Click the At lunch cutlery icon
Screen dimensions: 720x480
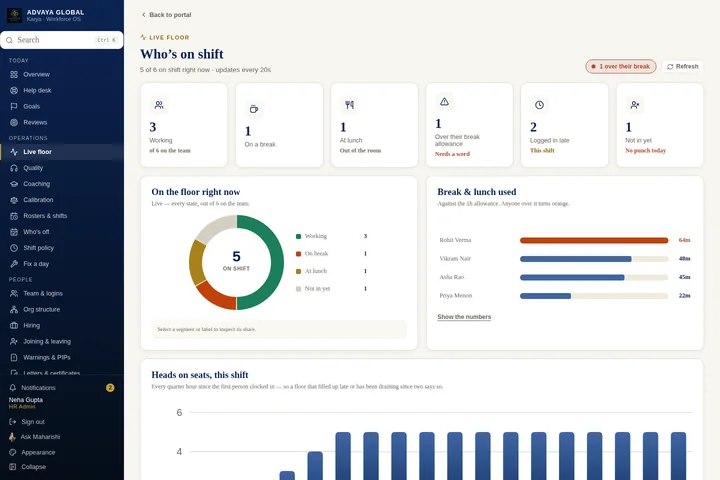pyautogui.click(x=349, y=105)
